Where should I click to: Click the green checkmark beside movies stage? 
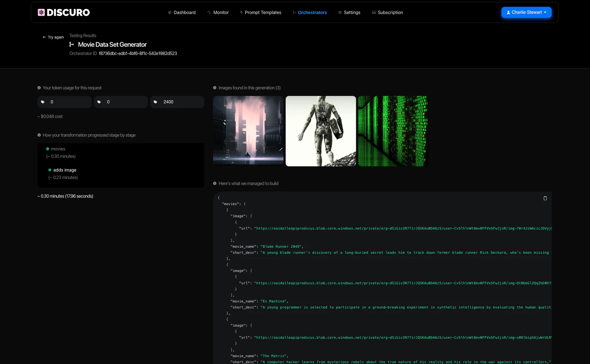[x=47, y=149]
